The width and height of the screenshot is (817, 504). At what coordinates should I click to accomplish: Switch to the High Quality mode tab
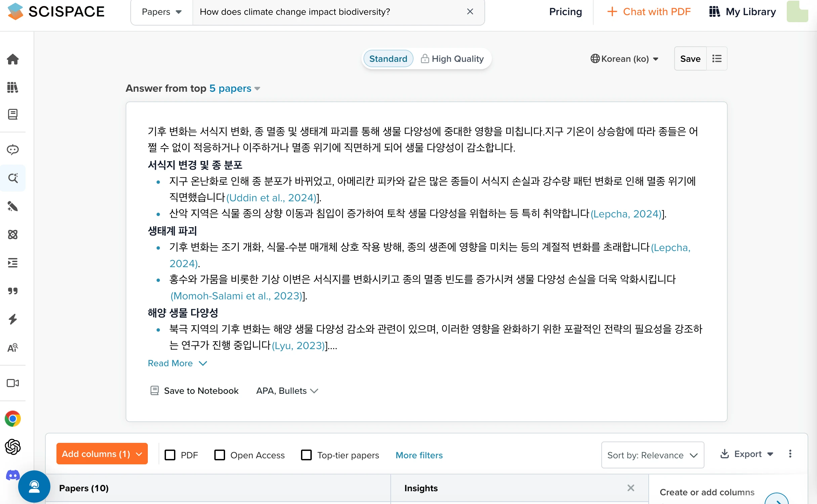(452, 59)
